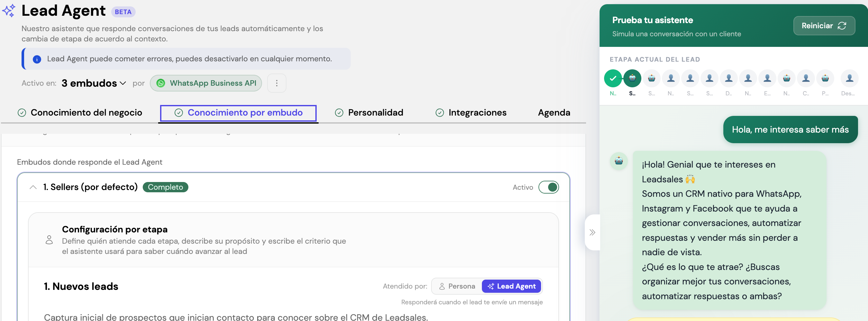Select the highlighted dark green robot stage S...
The width and height of the screenshot is (868, 321).
point(632,78)
